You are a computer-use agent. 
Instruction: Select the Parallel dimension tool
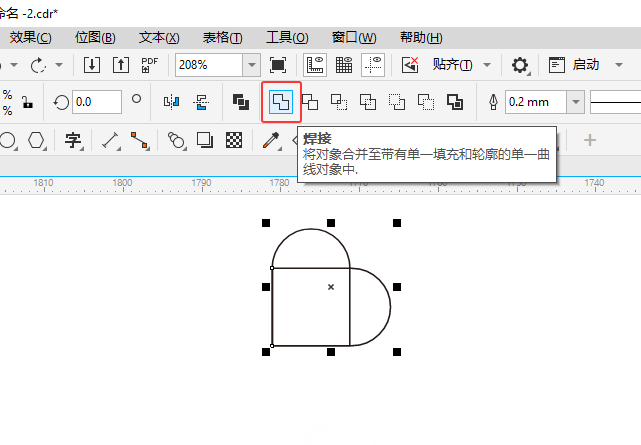point(110,141)
